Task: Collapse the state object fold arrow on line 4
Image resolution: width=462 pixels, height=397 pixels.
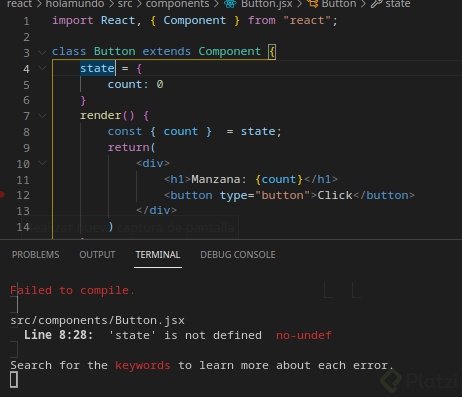Action: tap(42, 68)
